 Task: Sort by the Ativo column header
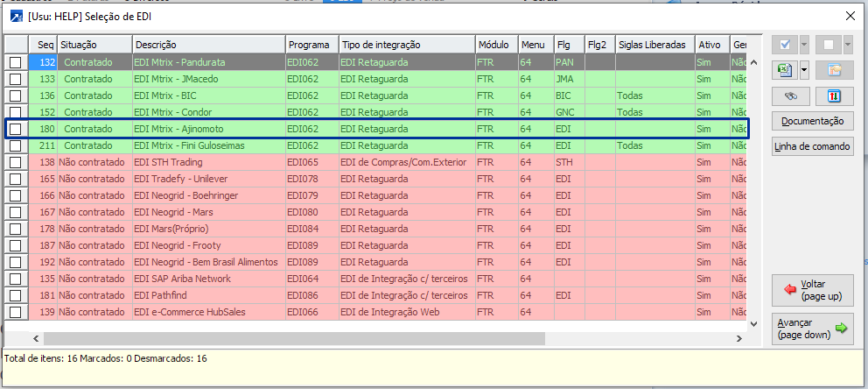point(712,45)
